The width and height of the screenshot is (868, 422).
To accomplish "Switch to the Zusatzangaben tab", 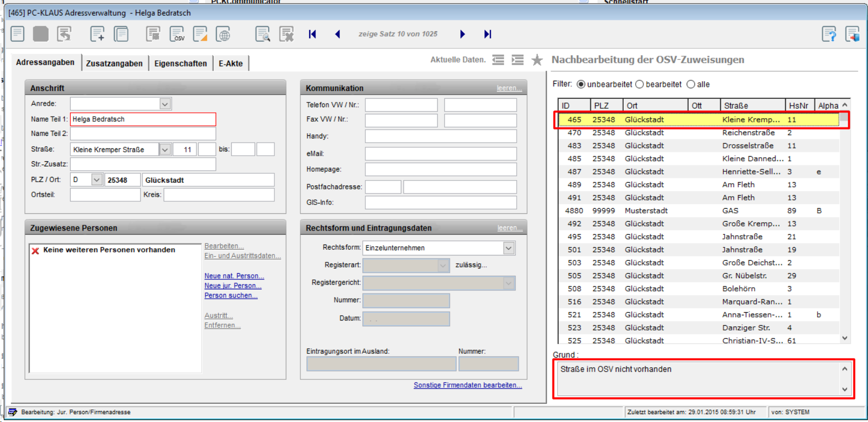I will tap(114, 63).
